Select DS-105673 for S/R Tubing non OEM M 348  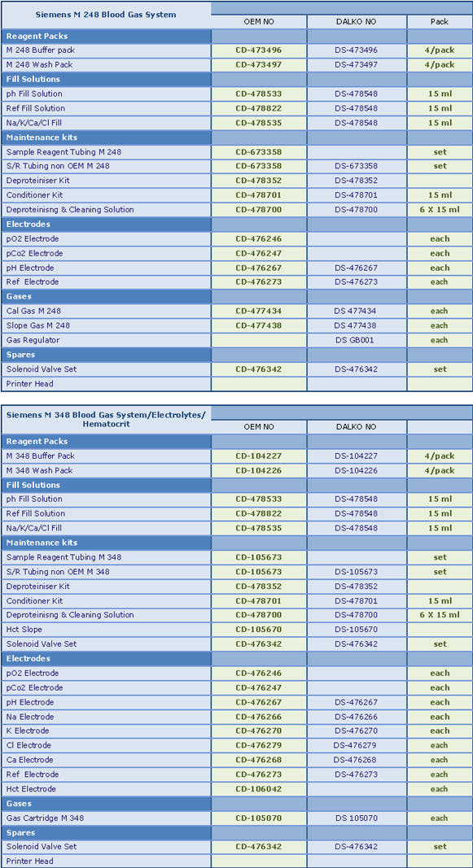[356, 572]
